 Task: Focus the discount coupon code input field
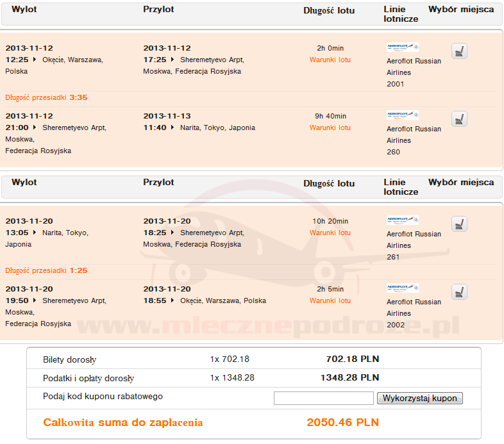point(323,399)
